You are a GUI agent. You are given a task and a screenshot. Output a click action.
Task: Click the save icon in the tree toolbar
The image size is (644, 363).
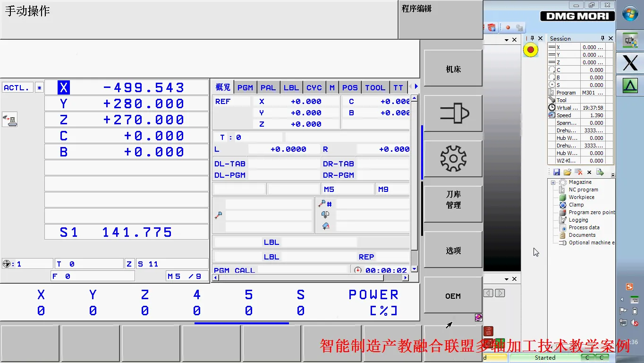(557, 172)
